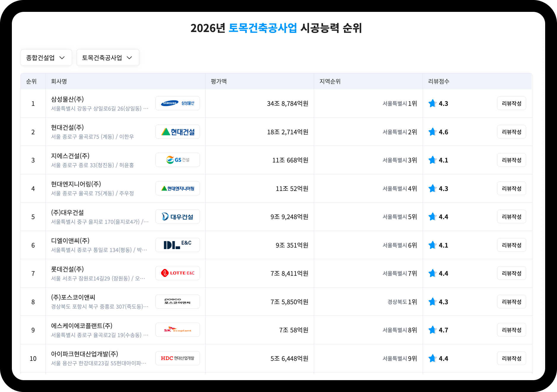Write a review for 지에스건설(주)
Screen dimensions: 557x392
coord(512,160)
